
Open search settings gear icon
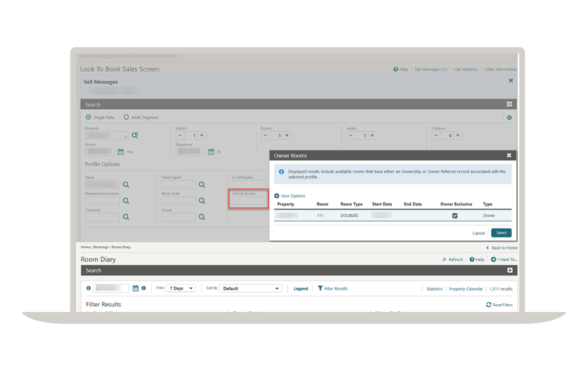509,118
